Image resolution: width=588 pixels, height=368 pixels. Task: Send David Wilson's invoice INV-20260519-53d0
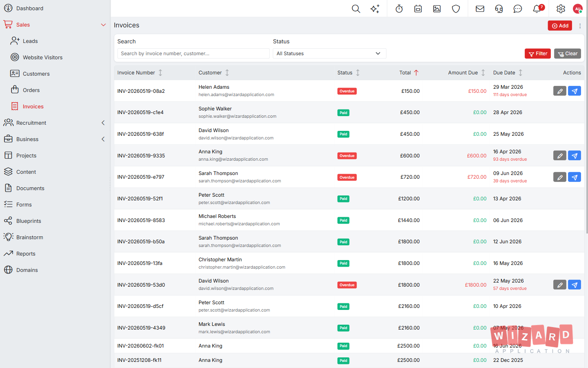point(575,285)
